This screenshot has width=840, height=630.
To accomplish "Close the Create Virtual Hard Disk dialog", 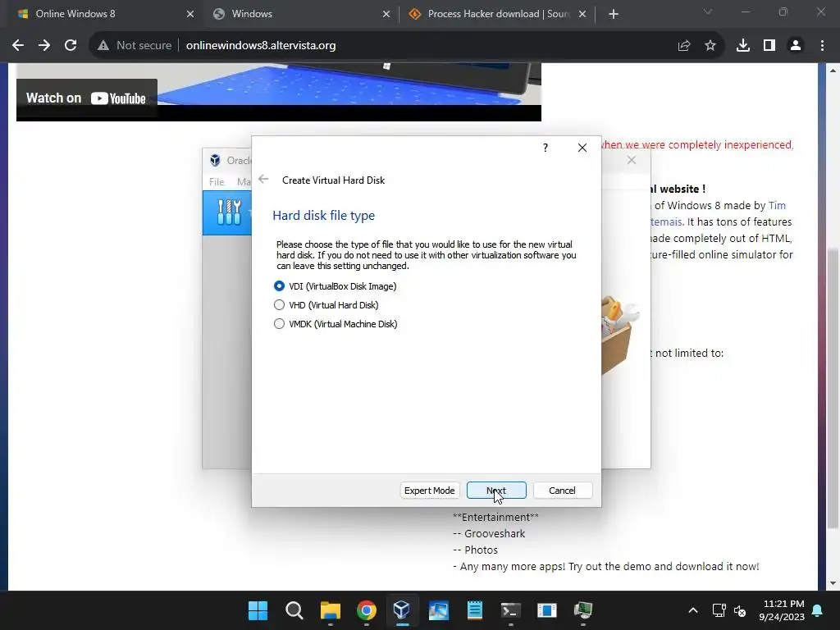I will 582,148.
